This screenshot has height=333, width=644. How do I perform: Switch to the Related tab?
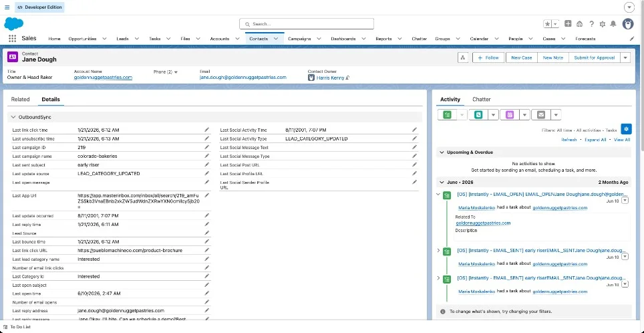click(20, 100)
